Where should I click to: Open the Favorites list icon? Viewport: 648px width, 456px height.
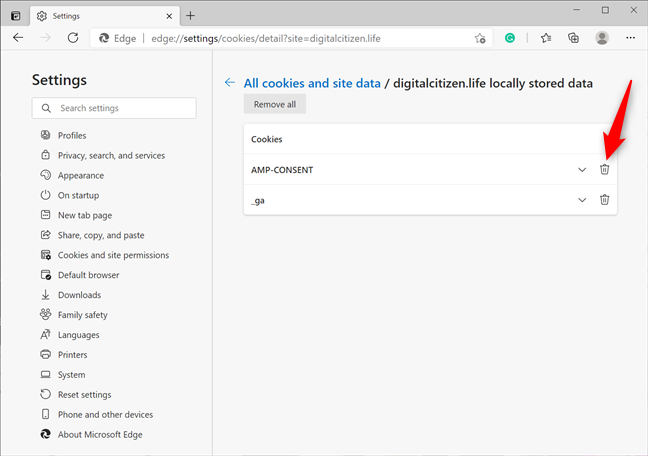(546, 38)
